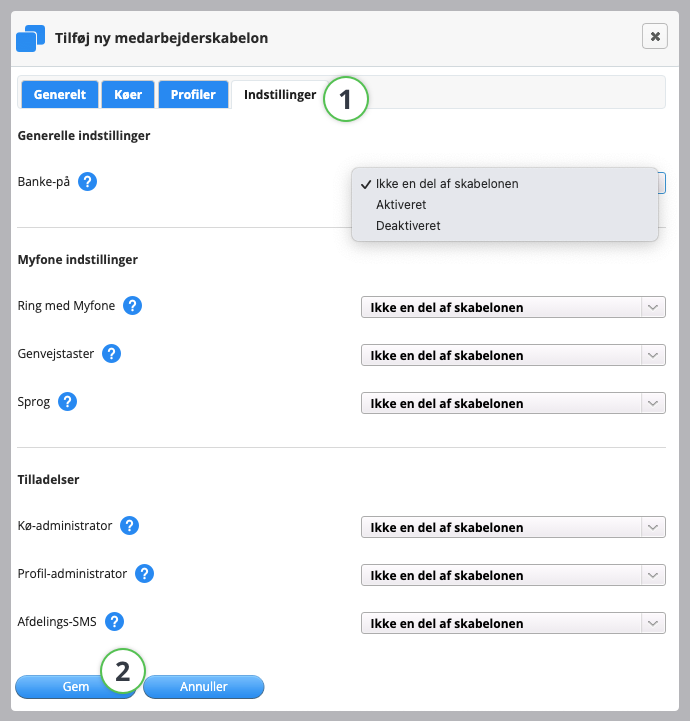
Task: Pick Deaktiveret from the Banke-på list
Action: [505, 226]
